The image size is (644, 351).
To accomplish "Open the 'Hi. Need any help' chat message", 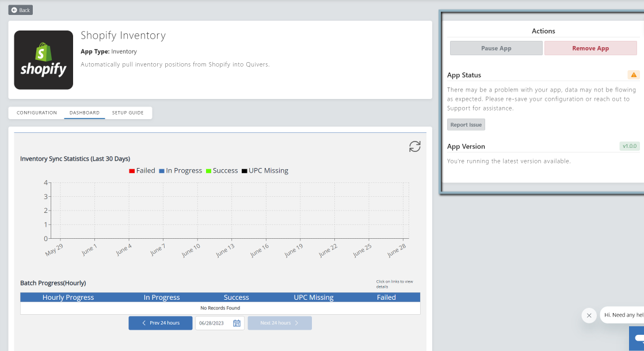I will click(x=622, y=315).
